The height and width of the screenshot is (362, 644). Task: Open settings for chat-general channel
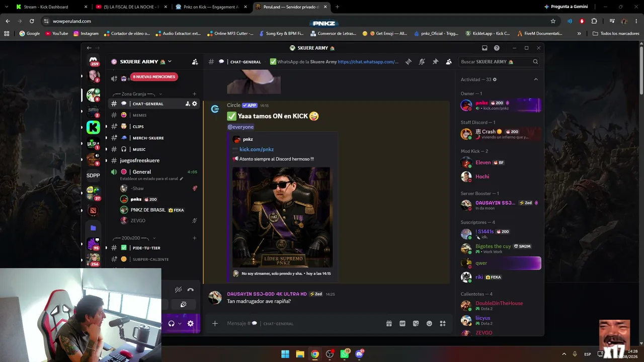click(195, 104)
